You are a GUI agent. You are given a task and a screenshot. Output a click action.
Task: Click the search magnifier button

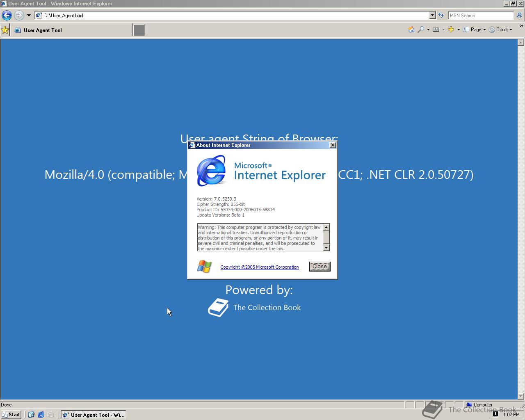click(519, 16)
